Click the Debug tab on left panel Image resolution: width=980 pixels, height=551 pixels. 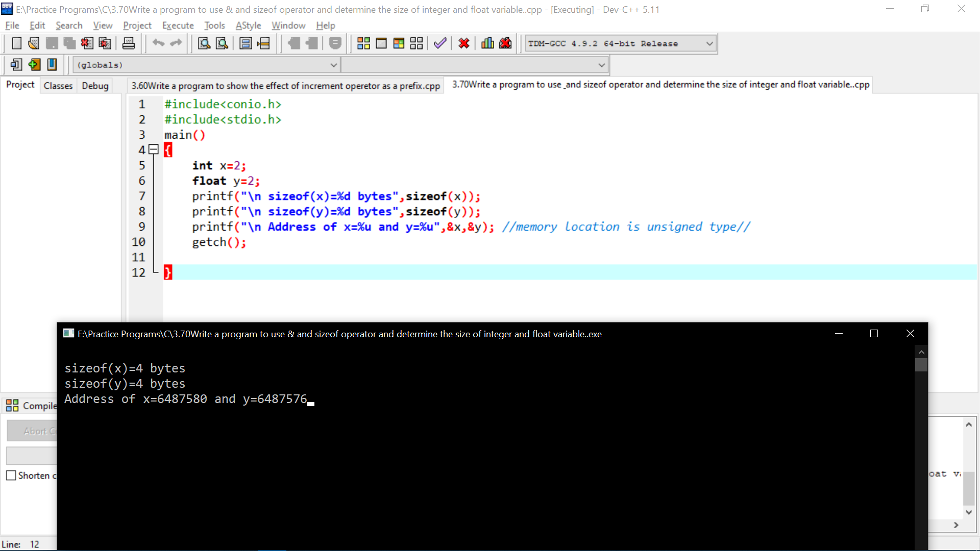pyautogui.click(x=95, y=85)
